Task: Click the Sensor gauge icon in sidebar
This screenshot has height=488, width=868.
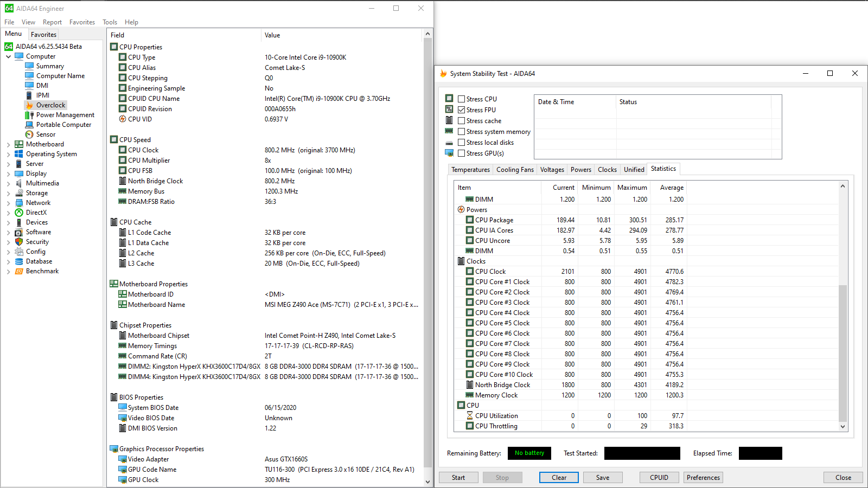Action: click(x=29, y=134)
